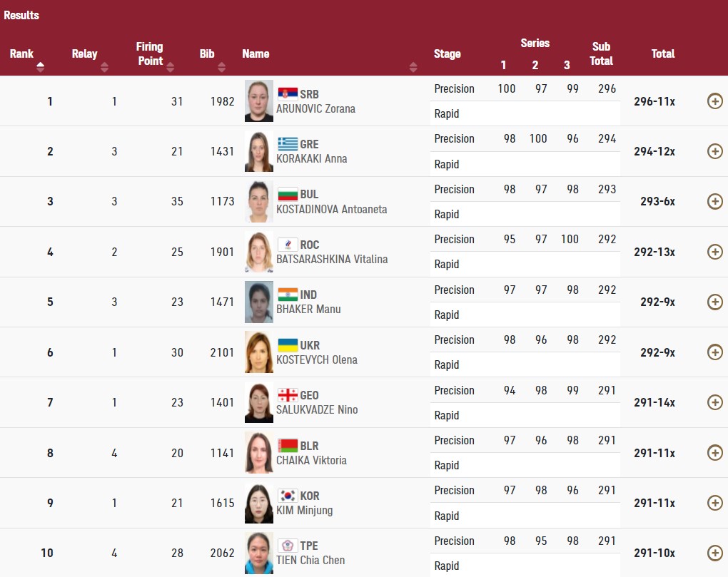Sort results by Rank column arrows
Viewport: 728px width, 577px height.
[x=40, y=67]
